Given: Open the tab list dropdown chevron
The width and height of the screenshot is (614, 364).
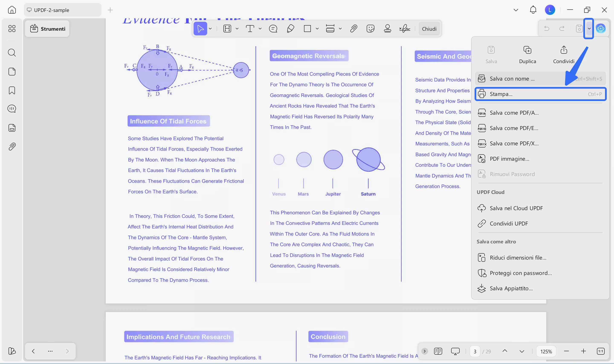Looking at the screenshot, I should (x=516, y=10).
